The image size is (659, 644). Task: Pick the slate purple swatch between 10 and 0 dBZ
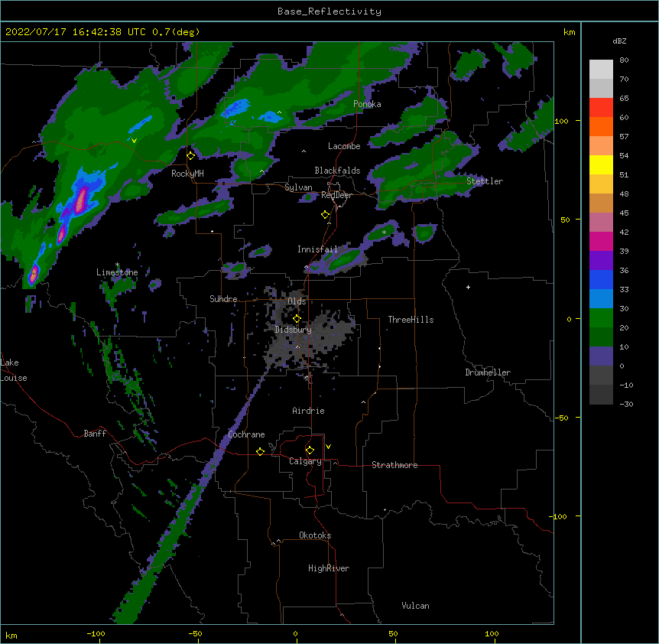601,356
